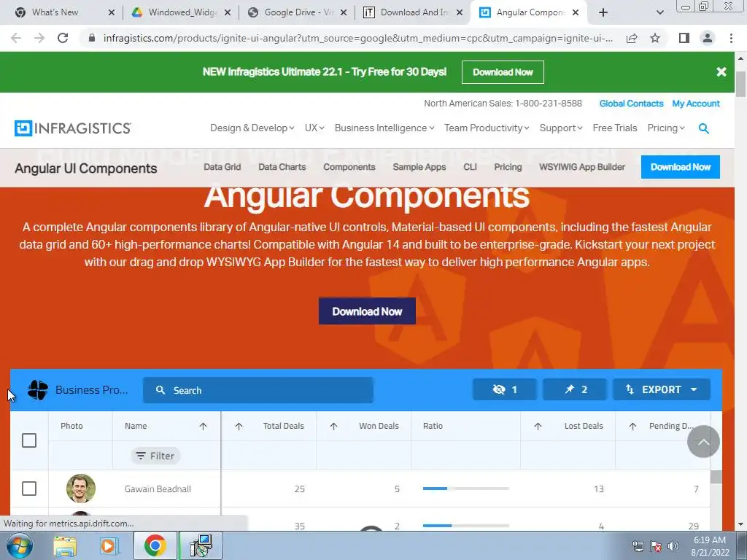Open Sample Apps sub-navigation item

pos(419,167)
